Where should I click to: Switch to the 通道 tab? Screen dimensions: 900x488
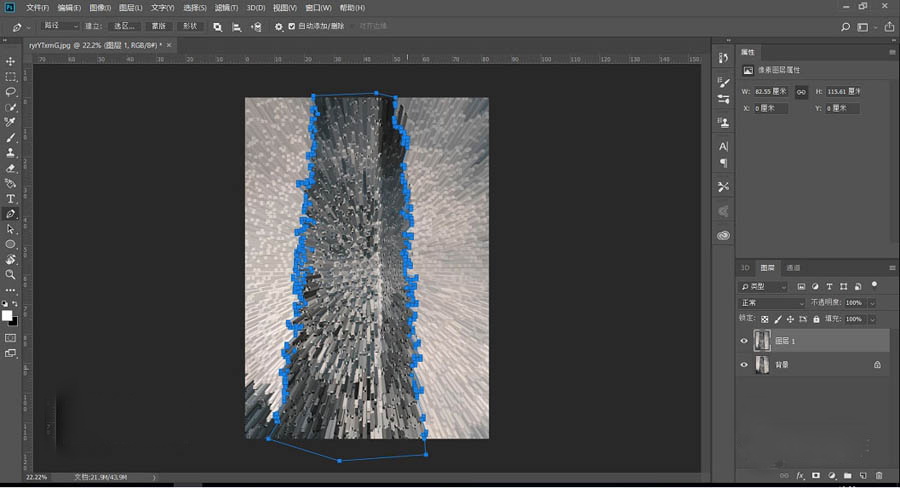point(792,268)
